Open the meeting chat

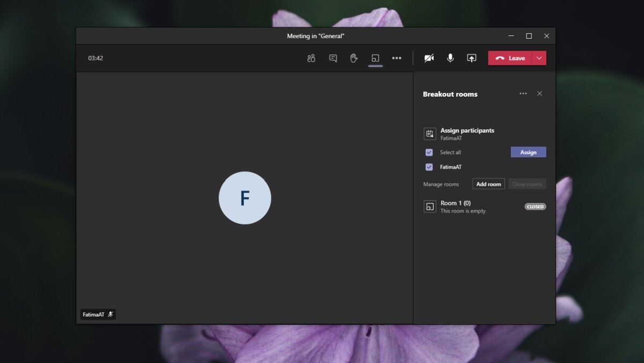click(x=333, y=58)
